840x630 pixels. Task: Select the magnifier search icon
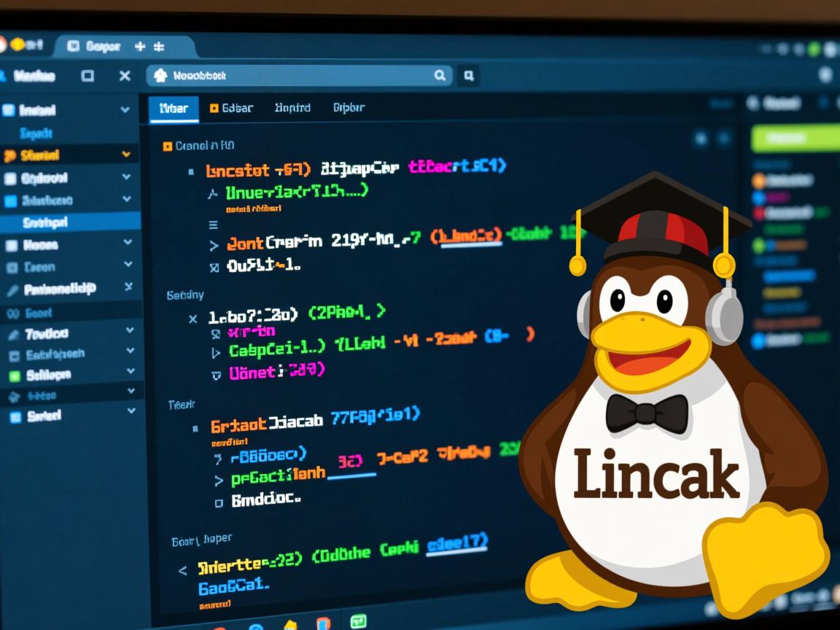[440, 75]
